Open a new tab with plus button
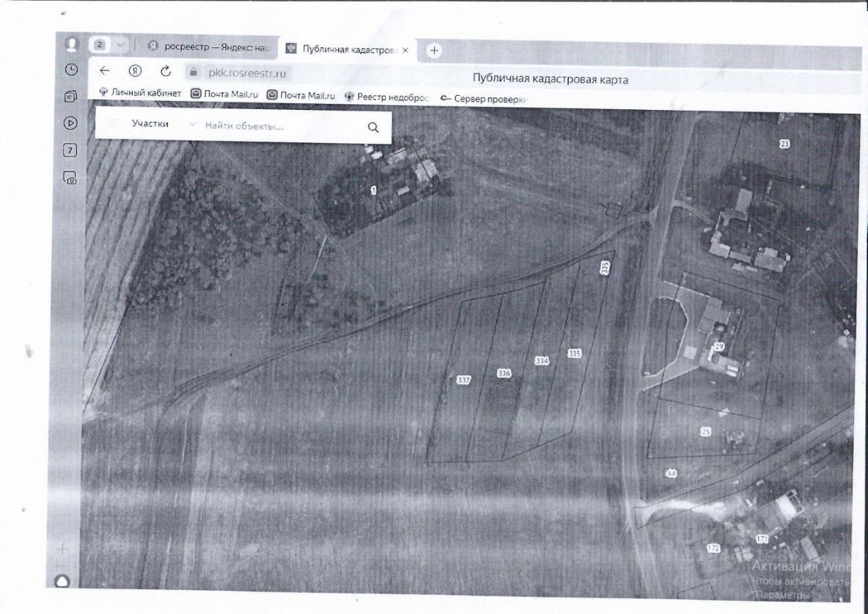The width and height of the screenshot is (868, 614). pyautogui.click(x=434, y=51)
